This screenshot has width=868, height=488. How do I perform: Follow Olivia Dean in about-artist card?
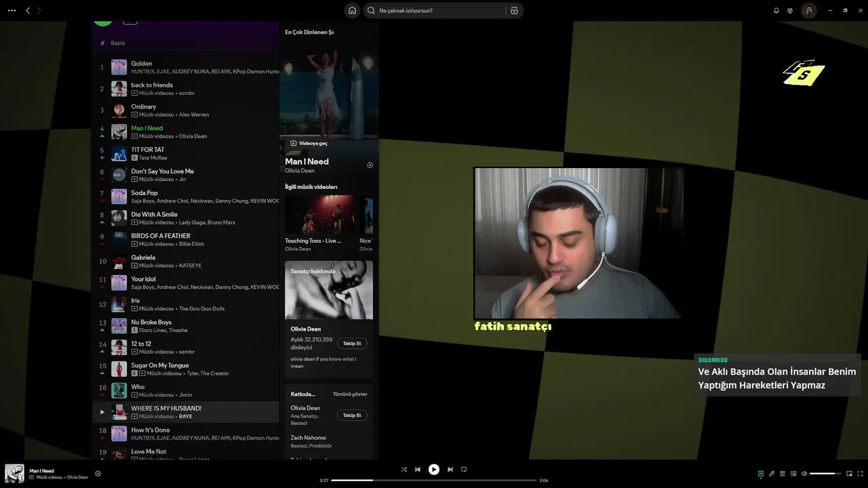pyautogui.click(x=352, y=344)
